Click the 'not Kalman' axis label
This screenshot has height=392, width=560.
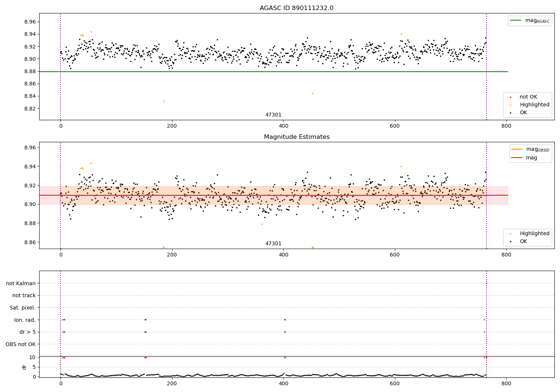[21, 283]
